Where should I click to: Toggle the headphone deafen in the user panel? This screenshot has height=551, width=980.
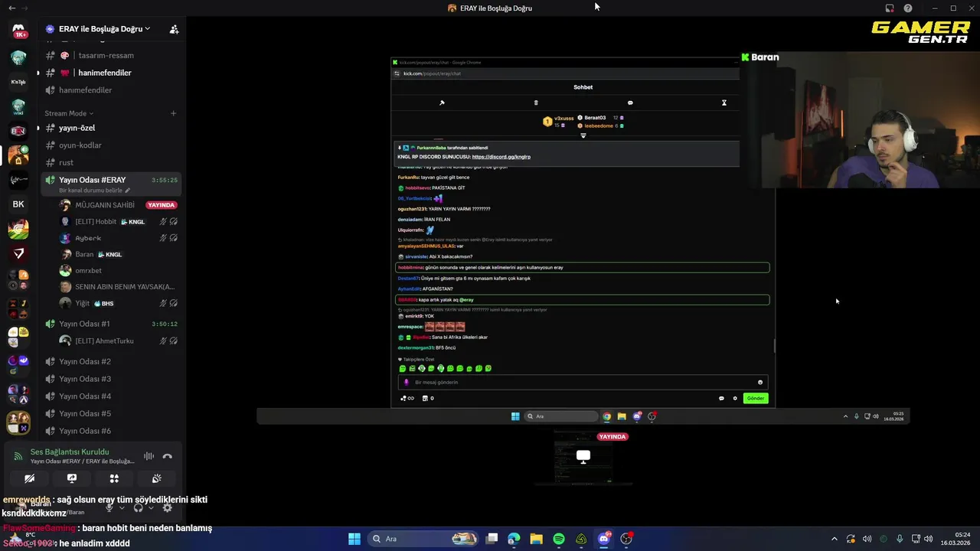pos(138,507)
